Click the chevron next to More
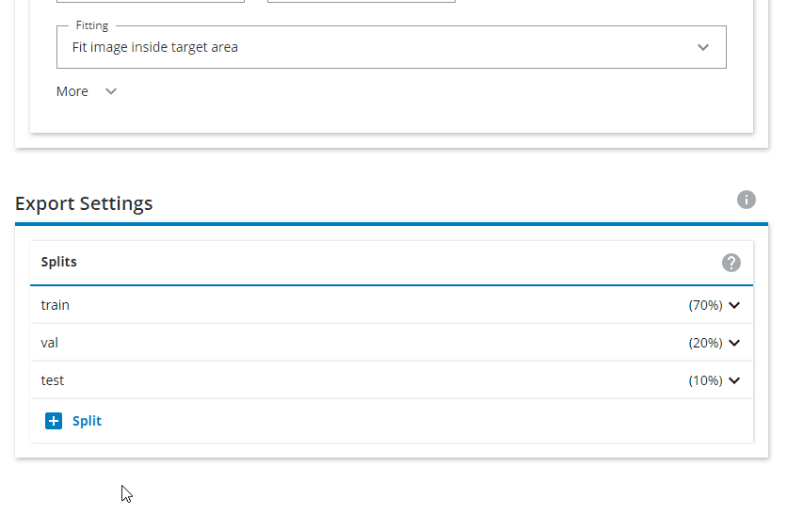Image resolution: width=787 pixels, height=532 pixels. coord(111,91)
